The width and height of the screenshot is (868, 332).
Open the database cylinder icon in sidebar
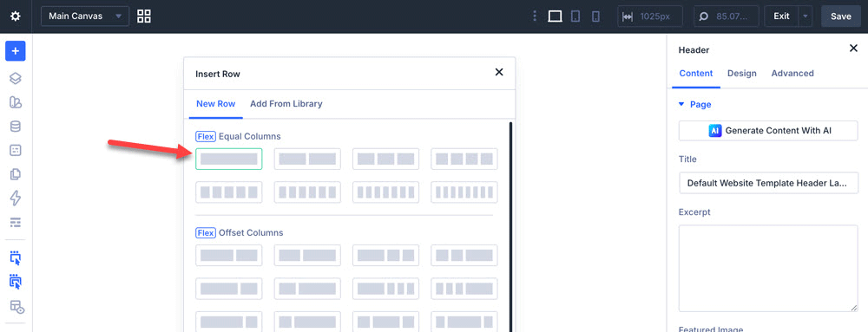click(16, 126)
